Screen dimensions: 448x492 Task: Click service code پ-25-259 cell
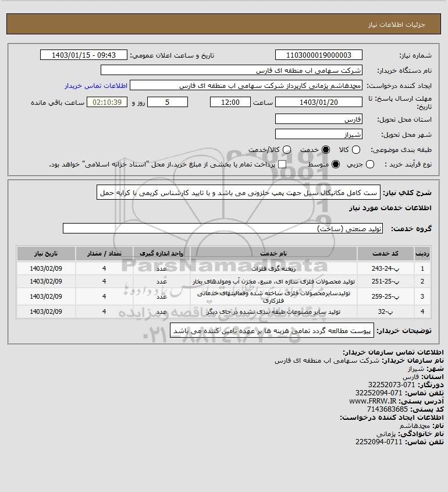[x=385, y=296]
